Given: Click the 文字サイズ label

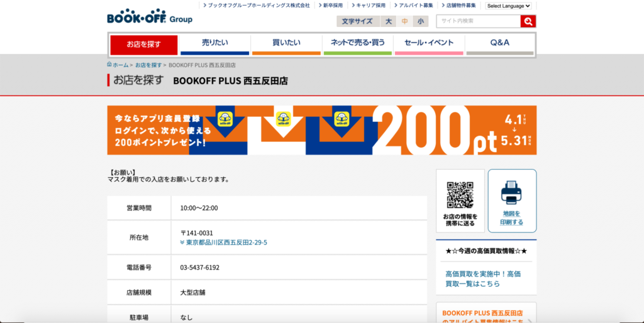Looking at the screenshot, I should [357, 21].
